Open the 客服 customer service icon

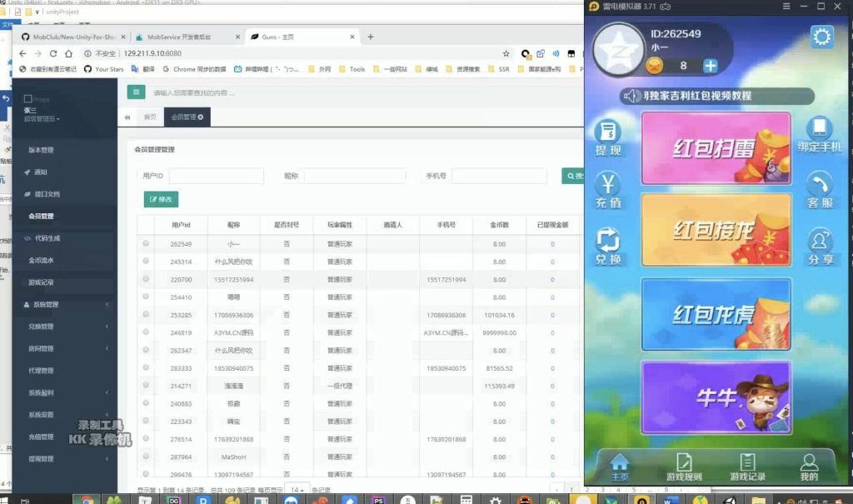click(x=821, y=191)
